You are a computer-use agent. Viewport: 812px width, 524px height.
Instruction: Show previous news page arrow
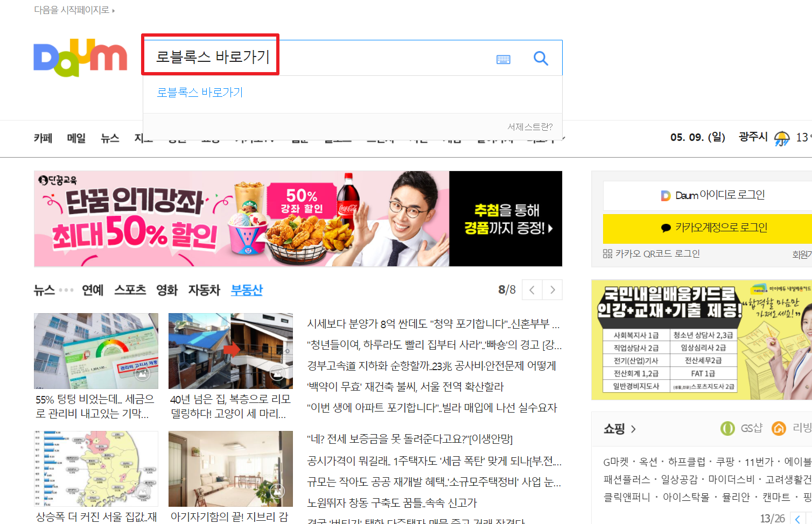[532, 290]
